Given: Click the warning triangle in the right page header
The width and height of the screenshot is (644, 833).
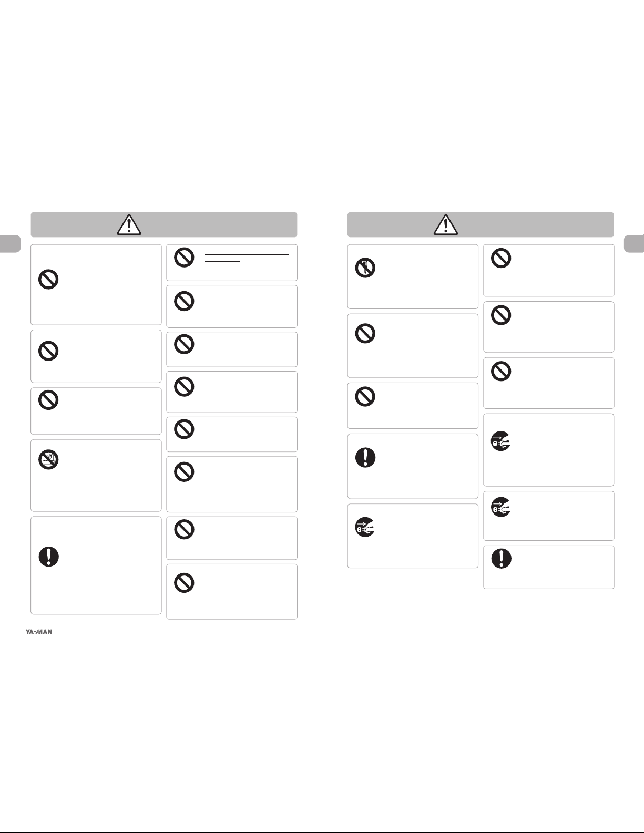Looking at the screenshot, I should point(446,224).
